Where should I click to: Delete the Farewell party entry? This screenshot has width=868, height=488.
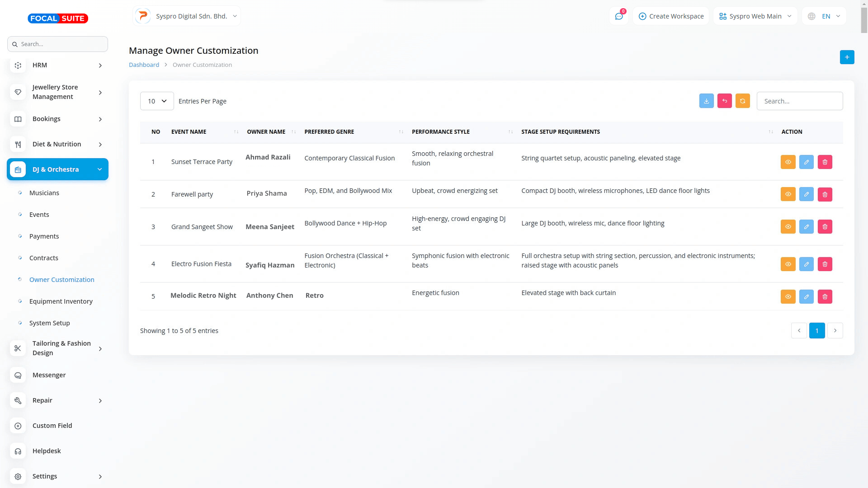click(825, 194)
